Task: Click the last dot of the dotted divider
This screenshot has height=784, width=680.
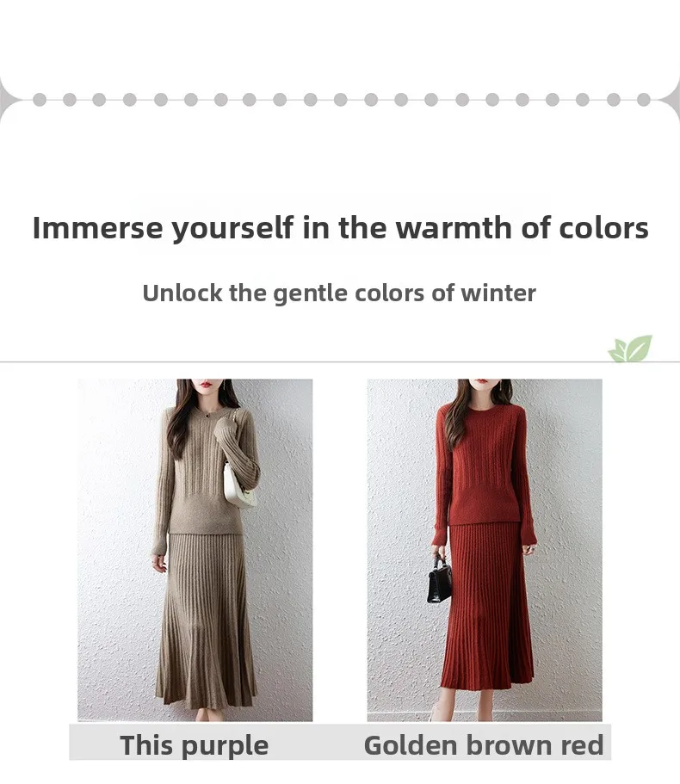Action: click(x=644, y=100)
